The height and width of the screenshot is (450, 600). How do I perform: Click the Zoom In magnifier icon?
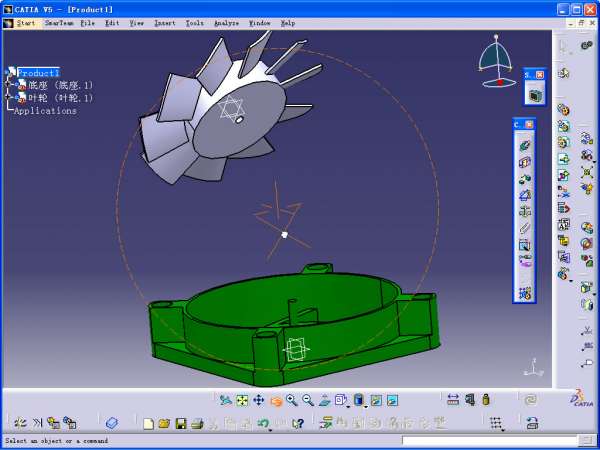click(x=291, y=400)
